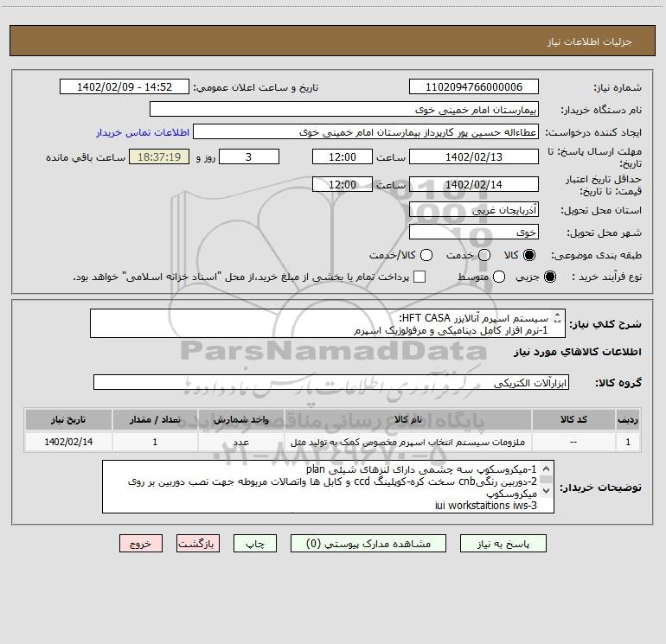Click the general need description text box

[328, 323]
